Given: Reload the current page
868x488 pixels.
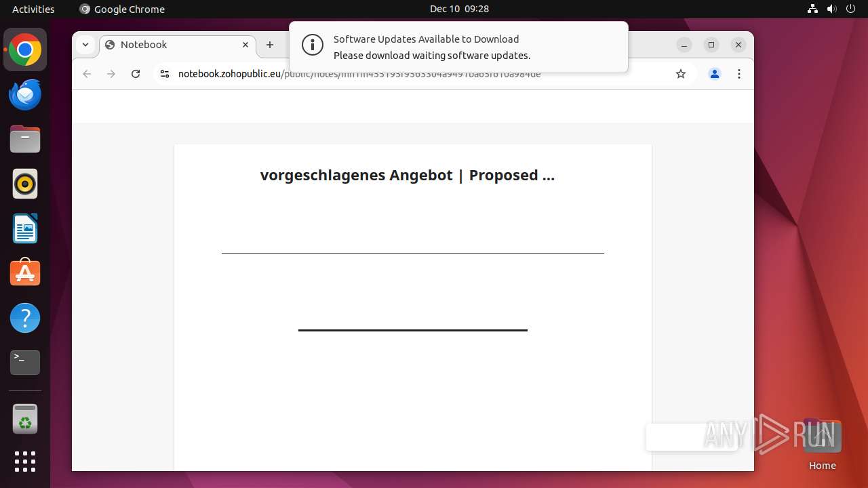Looking at the screenshot, I should [x=136, y=74].
